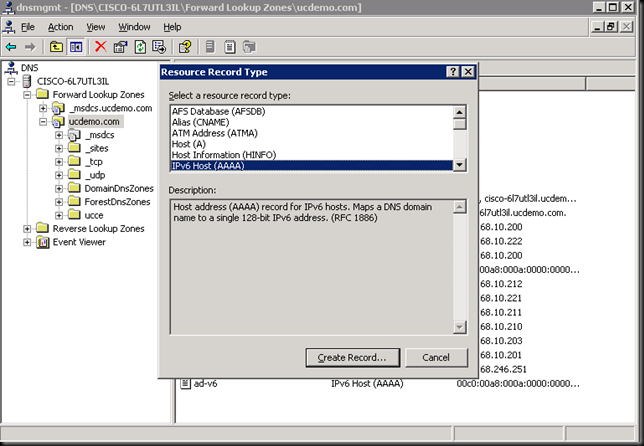644x446 pixels.
Task: Click the record type list scroll-down arrow
Action: (x=460, y=165)
